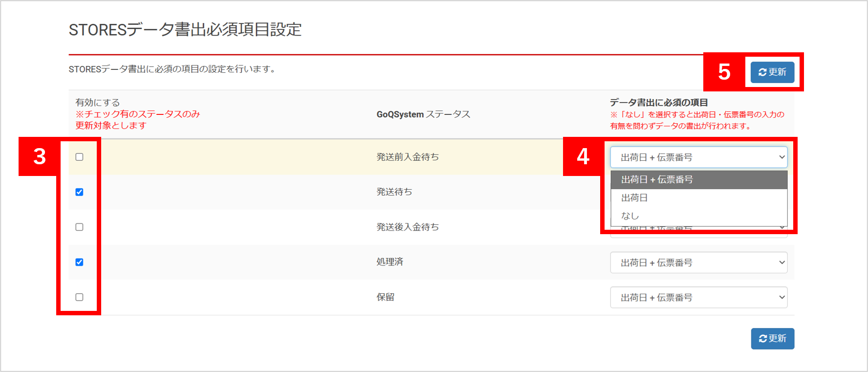Click the refresh icon on top 更新 button
Image resolution: width=868 pixels, height=372 pixels.
point(762,72)
